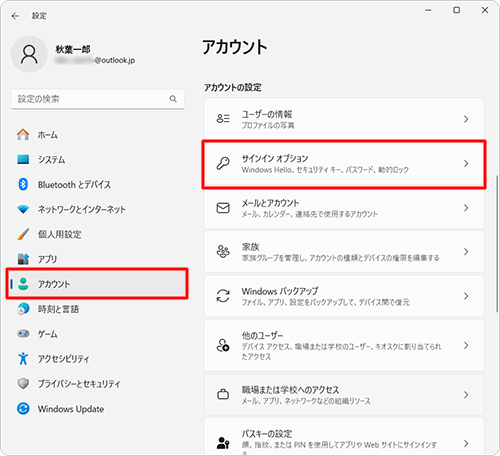
Task: Click the 職場または学校 briefcase icon
Action: coord(223,395)
